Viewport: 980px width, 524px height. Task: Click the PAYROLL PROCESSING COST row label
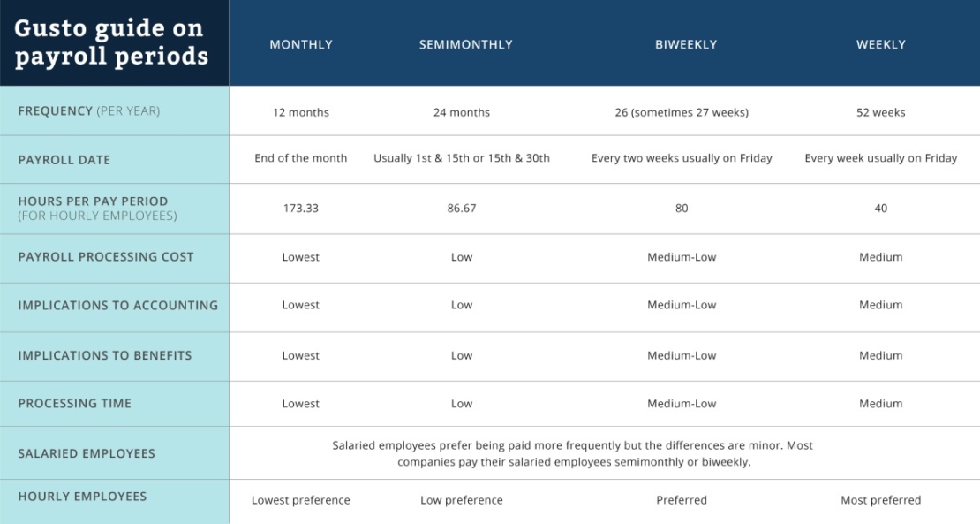click(x=106, y=257)
